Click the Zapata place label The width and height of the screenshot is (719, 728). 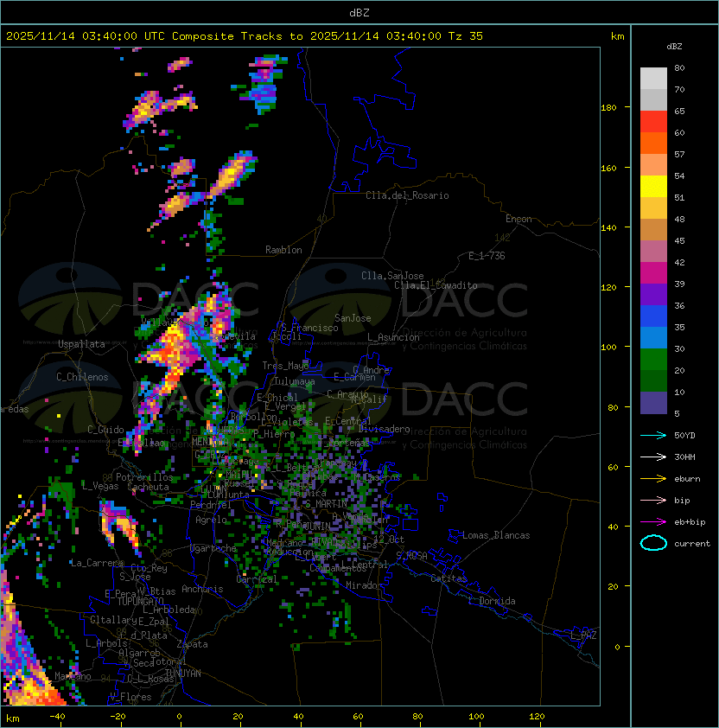(x=192, y=644)
